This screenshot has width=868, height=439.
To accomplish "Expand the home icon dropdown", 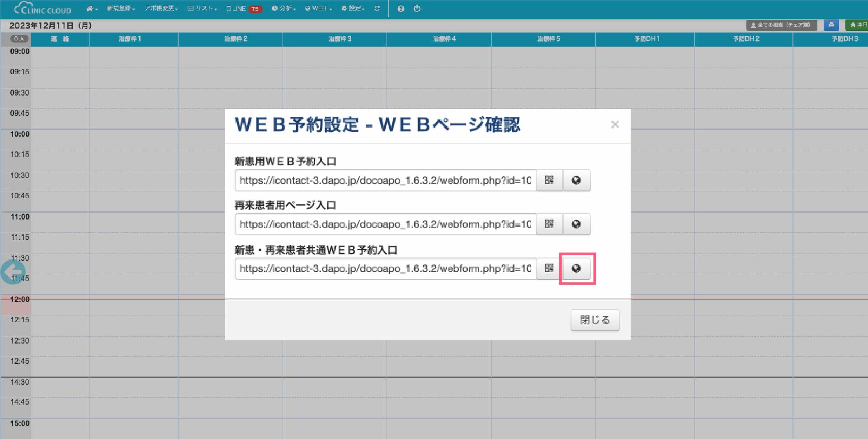I will point(92,9).
